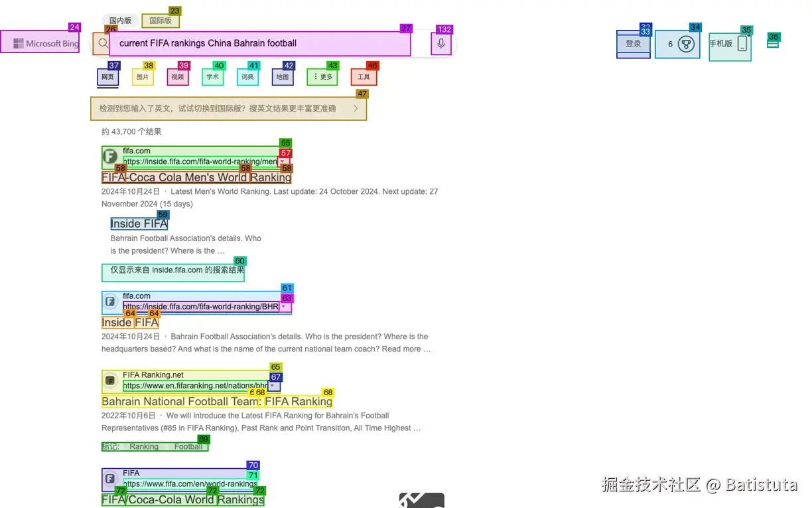Screen dimensions: 812x508
Task: Expand the 更多 menu
Action: point(322,77)
